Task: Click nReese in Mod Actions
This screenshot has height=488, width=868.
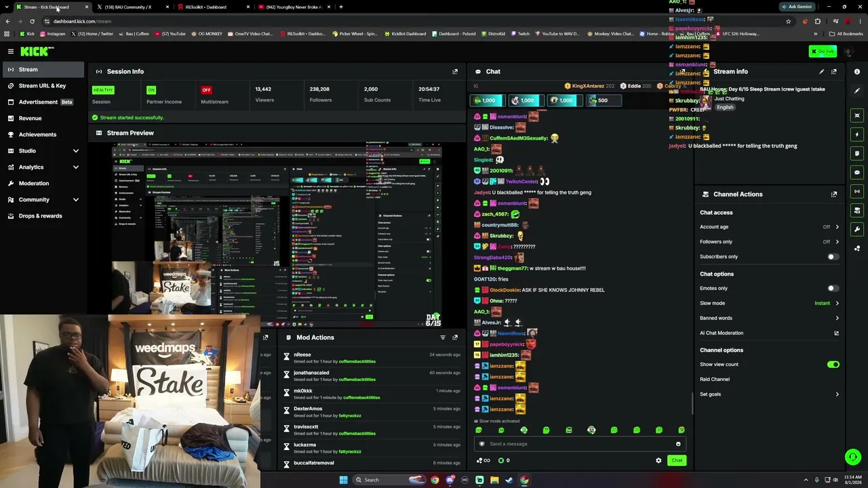Action: point(302,355)
